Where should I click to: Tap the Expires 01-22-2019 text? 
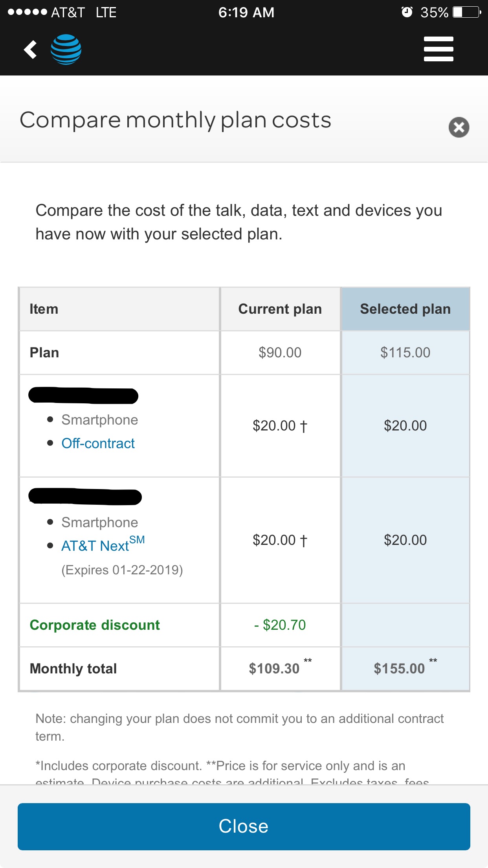122,570
